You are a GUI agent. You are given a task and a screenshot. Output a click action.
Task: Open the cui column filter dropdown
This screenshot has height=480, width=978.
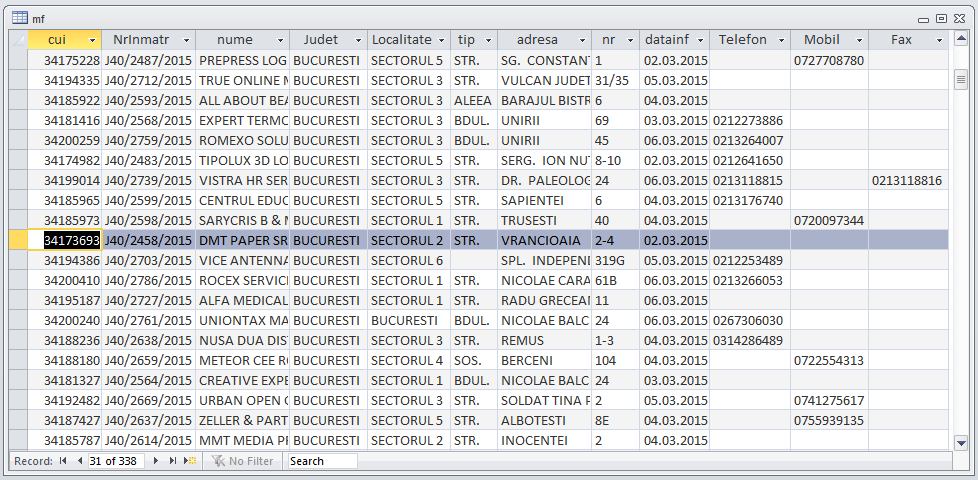coord(92,40)
